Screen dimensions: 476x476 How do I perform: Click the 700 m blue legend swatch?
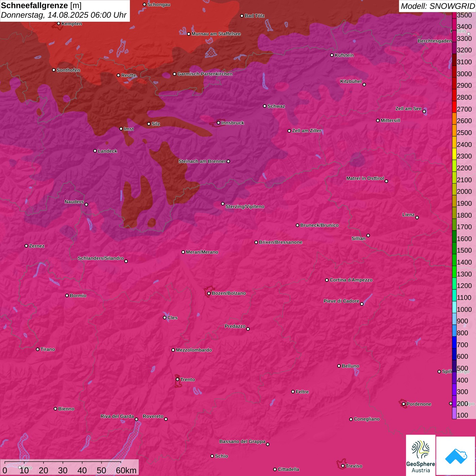pos(454,342)
